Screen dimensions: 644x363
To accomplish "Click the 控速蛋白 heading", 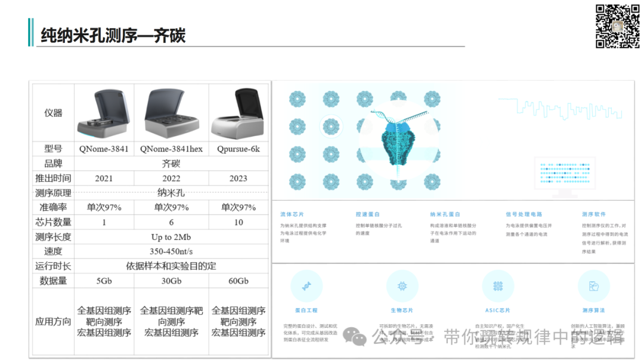I will 367,214.
